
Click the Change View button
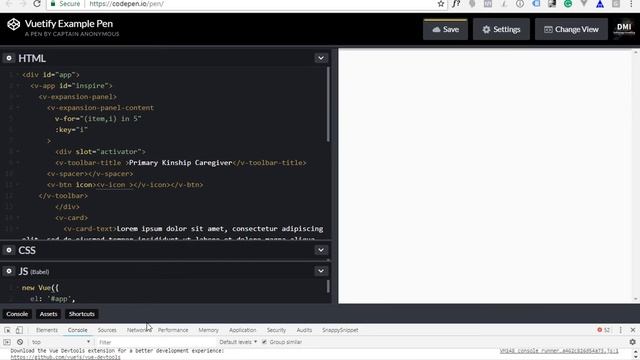(x=571, y=29)
